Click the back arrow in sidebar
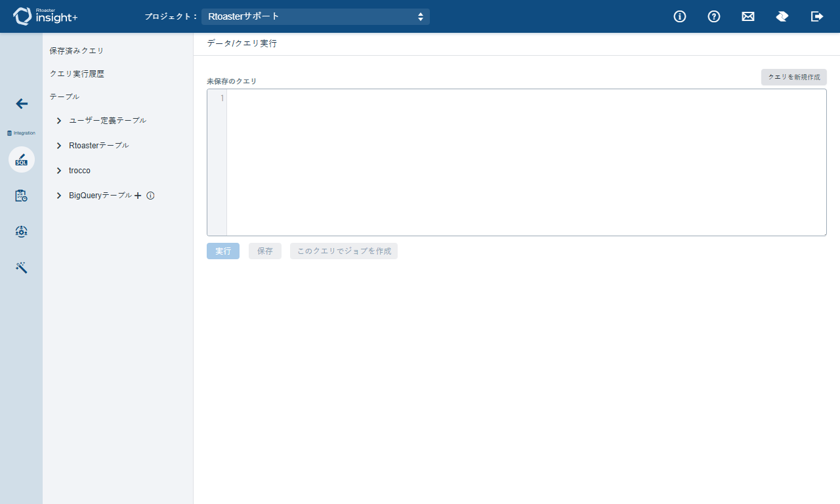This screenshot has height=504, width=840. [x=22, y=104]
